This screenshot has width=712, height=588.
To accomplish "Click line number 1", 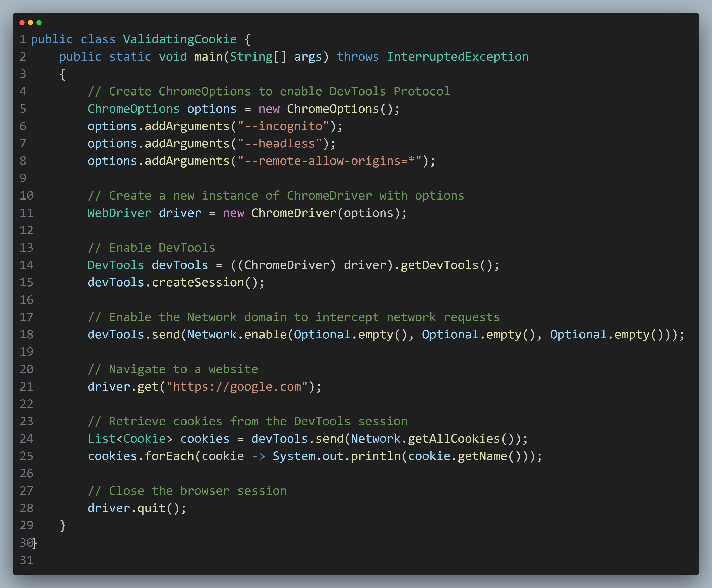I will pos(22,39).
